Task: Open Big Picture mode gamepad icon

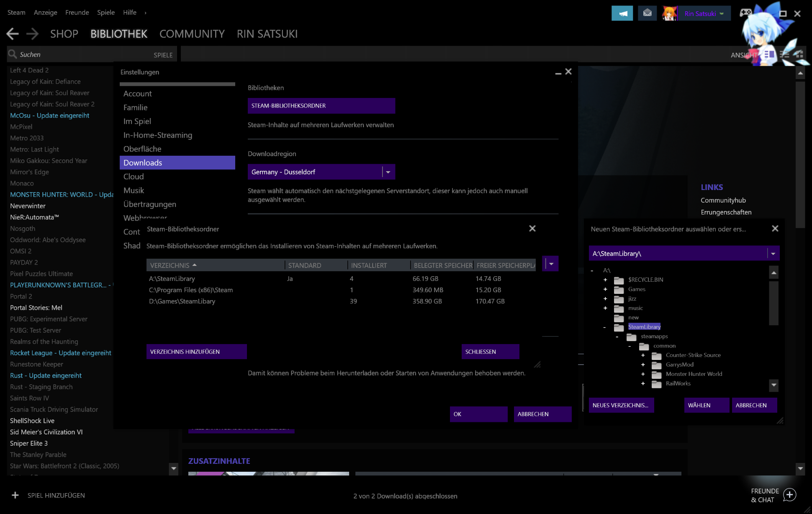Action: 745,13
